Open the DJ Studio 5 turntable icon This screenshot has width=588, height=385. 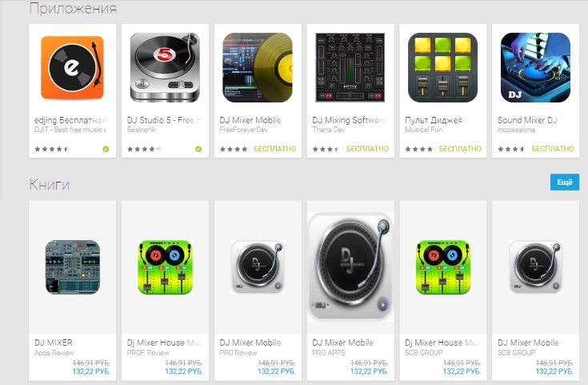(165, 67)
